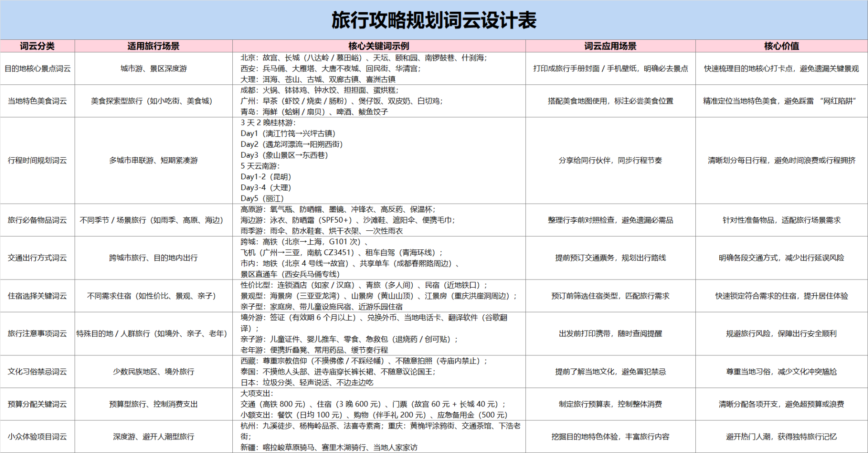
Task: Click the title 旅行攻略规划词云设计表
Action: (434, 19)
